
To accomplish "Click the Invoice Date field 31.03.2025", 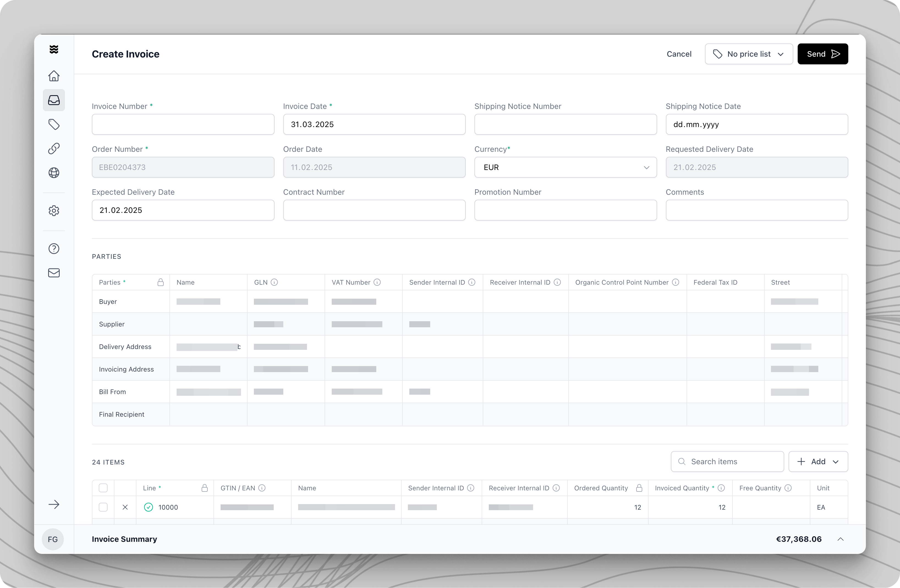I will click(x=374, y=124).
